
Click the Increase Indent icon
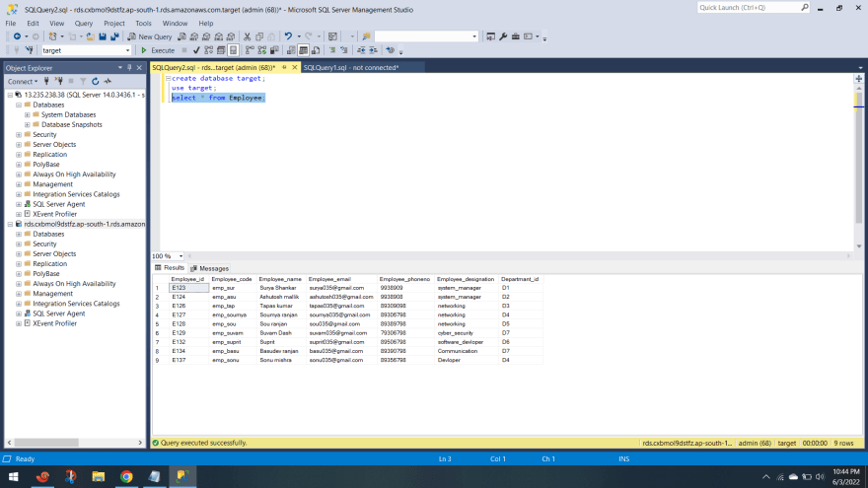coord(374,50)
